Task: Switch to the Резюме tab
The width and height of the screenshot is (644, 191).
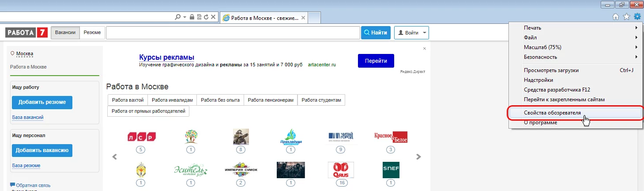Action: pos(92,33)
